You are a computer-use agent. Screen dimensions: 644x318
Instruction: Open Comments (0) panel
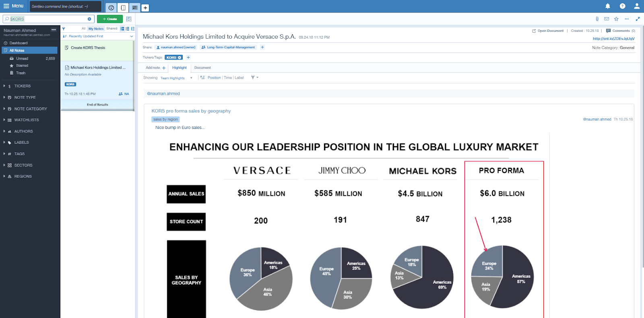[621, 31]
